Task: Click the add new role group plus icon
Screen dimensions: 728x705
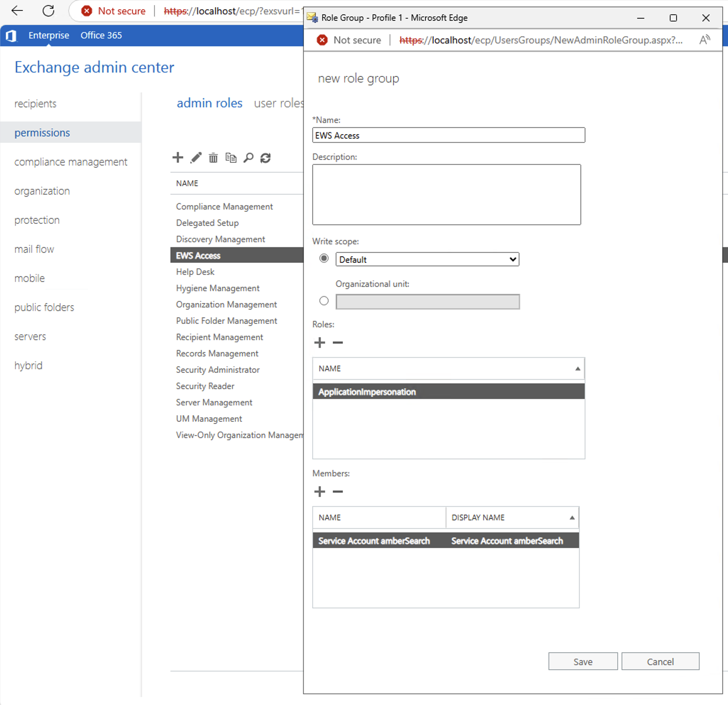Action: click(x=178, y=158)
